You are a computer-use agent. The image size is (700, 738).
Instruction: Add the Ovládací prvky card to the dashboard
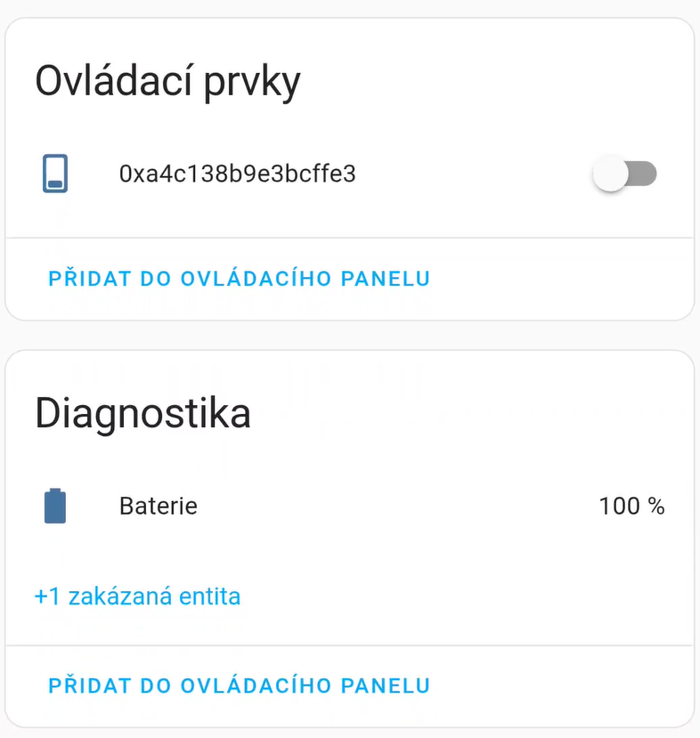pyautogui.click(x=239, y=278)
